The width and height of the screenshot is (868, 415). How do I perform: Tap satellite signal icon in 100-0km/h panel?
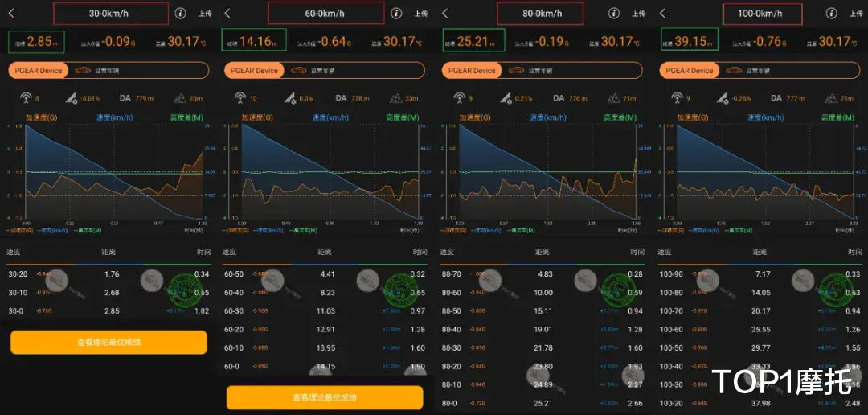click(x=677, y=98)
